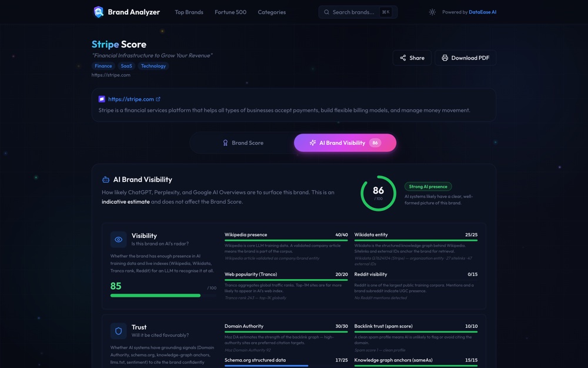Click the plain https://stripe.com text under tags
Screen dimensions: 588x368
tap(111, 75)
